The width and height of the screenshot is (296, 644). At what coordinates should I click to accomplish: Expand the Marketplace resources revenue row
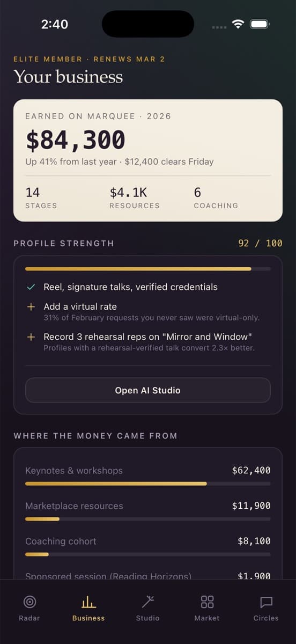(148, 511)
